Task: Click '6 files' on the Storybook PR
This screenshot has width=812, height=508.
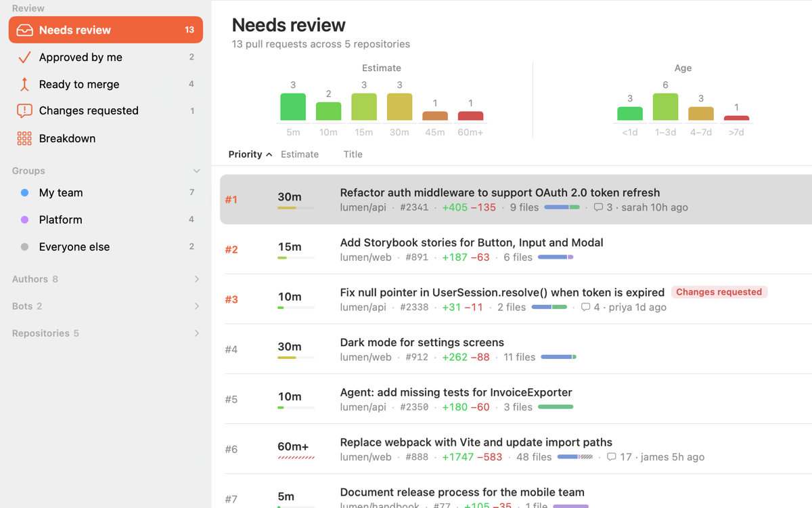Action: (518, 257)
